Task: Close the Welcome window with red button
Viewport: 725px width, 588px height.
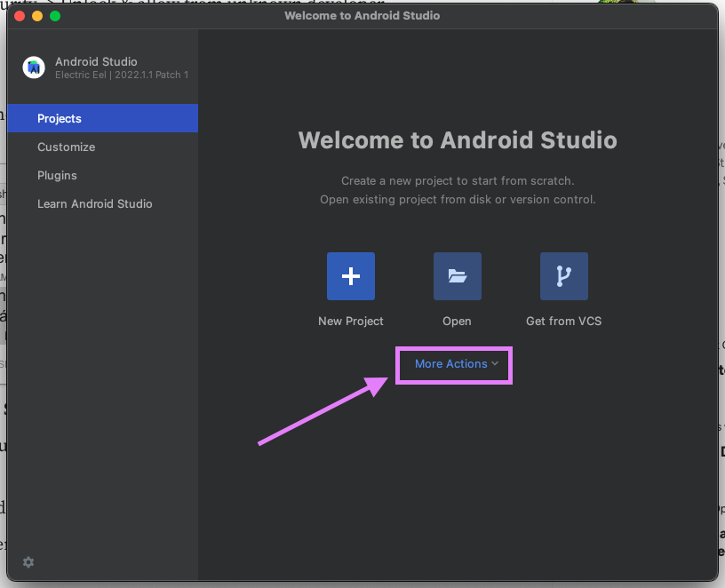Action: point(20,16)
